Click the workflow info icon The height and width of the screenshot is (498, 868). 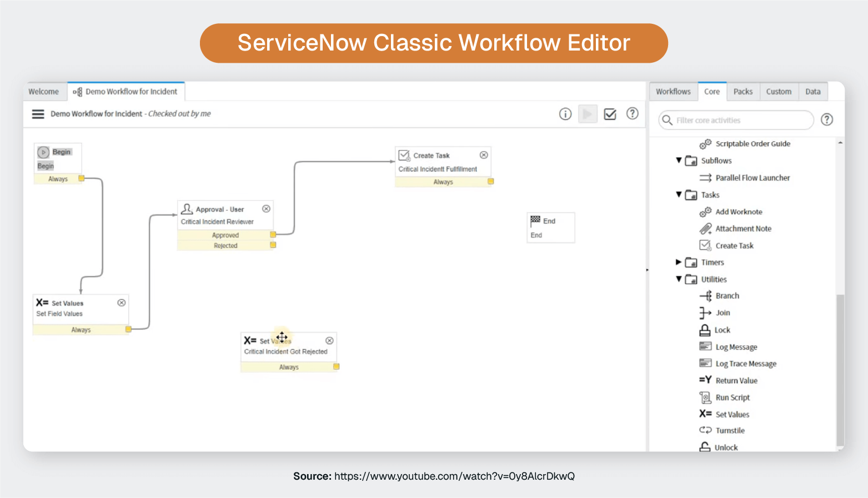pos(565,114)
